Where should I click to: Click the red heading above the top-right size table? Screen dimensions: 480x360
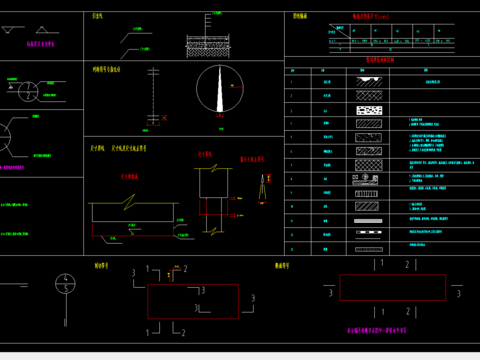pyautogui.click(x=371, y=16)
